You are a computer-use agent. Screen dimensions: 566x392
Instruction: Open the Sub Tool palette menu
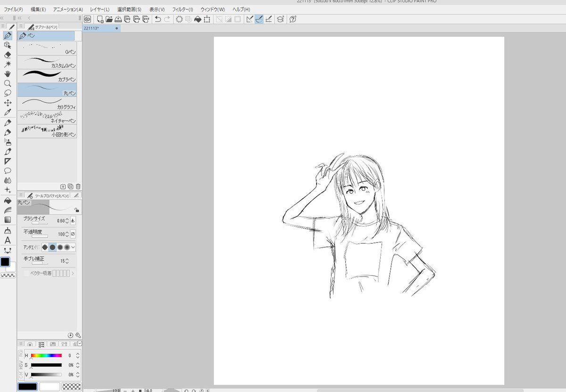(20, 27)
